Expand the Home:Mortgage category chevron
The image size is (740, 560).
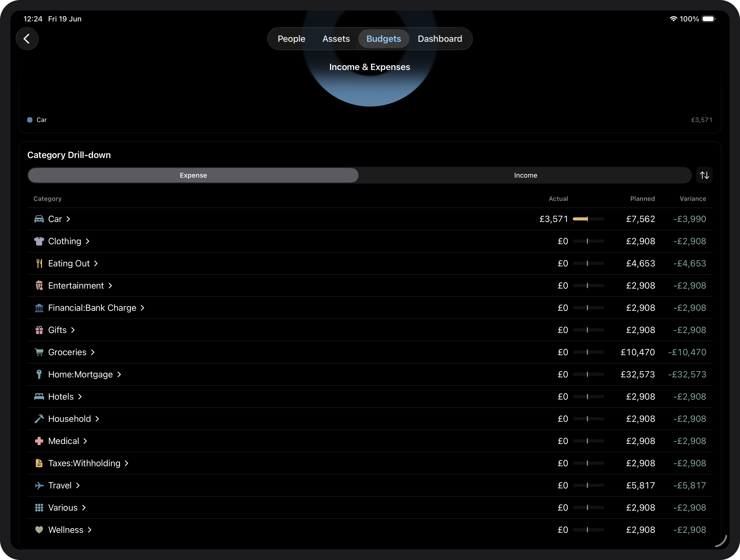tap(119, 375)
